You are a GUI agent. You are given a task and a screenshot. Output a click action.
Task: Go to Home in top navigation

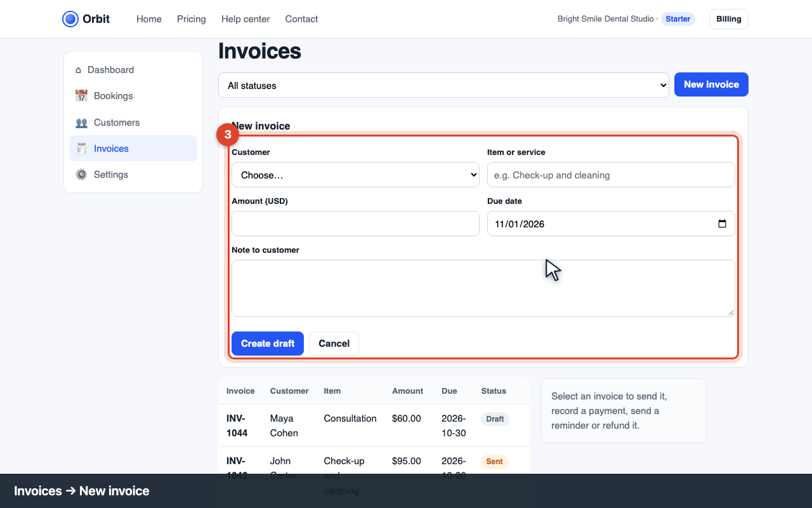pyautogui.click(x=149, y=19)
